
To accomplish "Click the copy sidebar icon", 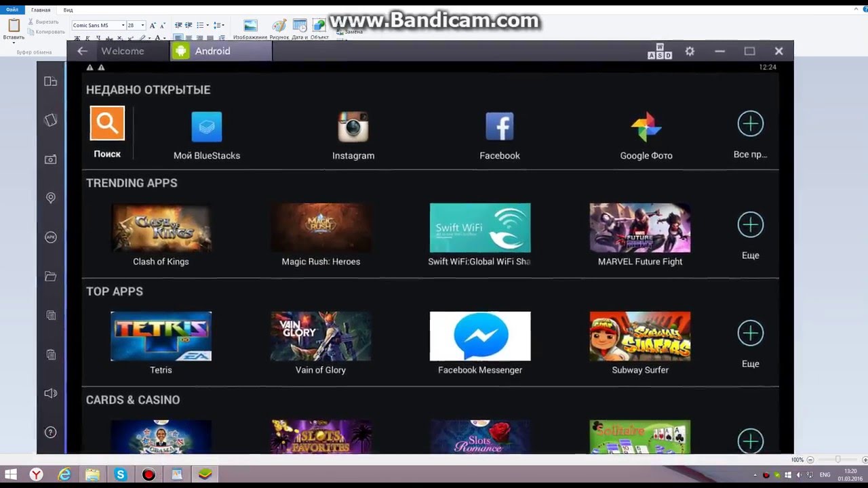I will coord(51,315).
